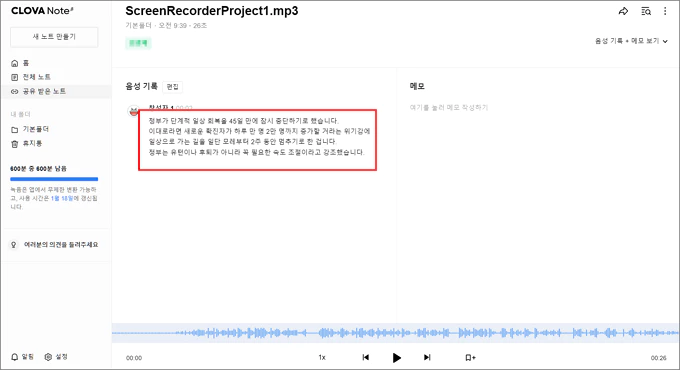The width and height of the screenshot is (680, 370).
Task: Click the ScreenRecorderProject1.mp3 note title
Action: pos(212,11)
